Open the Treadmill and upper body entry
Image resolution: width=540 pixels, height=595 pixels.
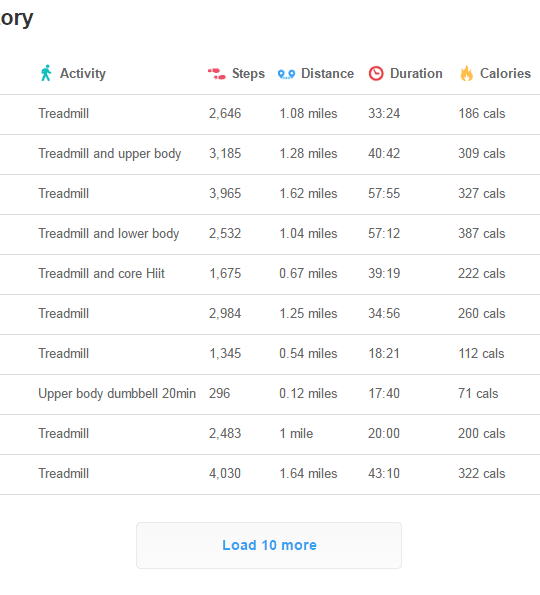[110, 154]
